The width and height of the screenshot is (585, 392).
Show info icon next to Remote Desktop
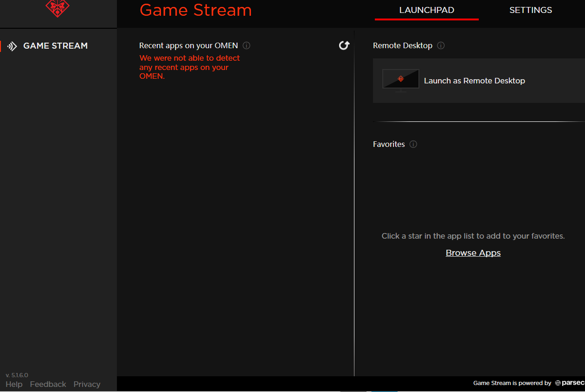[x=441, y=45]
